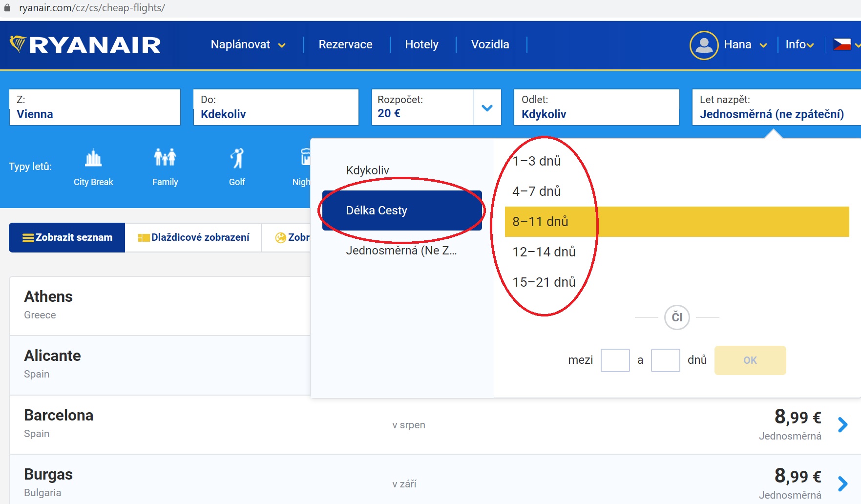Click the first mezi days input field
Viewport: 861px width, 504px height.
pos(615,360)
